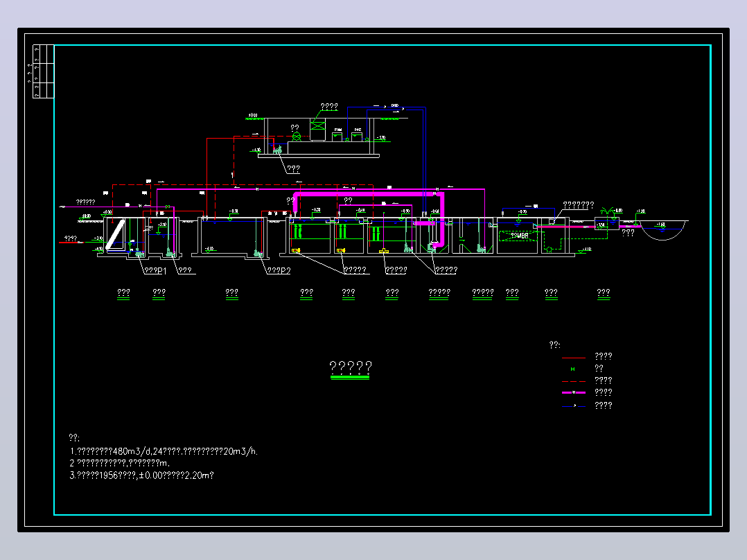Click the "???P1" pump callout label

click(x=155, y=271)
